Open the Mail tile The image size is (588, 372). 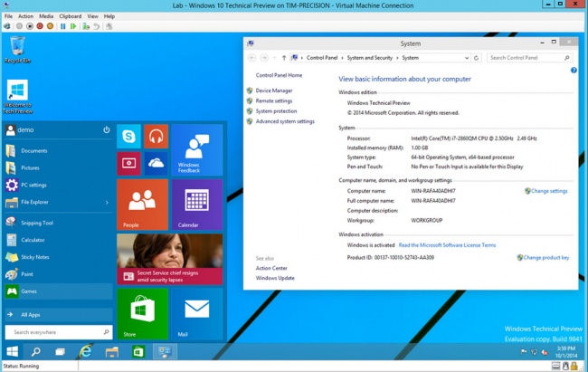(197, 314)
